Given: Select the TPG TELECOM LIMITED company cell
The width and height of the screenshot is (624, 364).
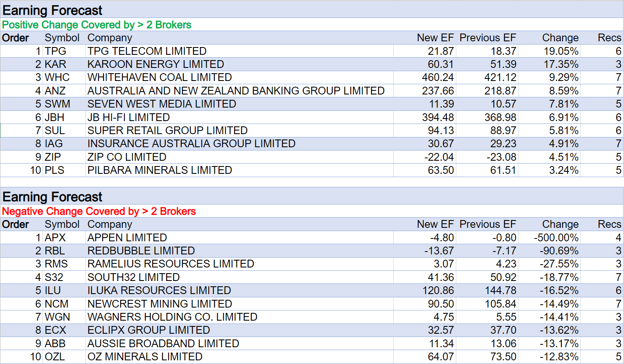Looking at the screenshot, I should tap(147, 51).
